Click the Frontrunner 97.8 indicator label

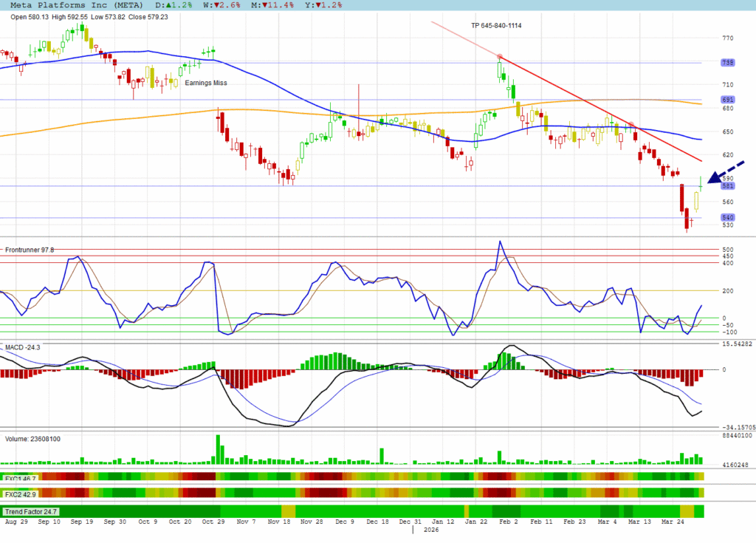30,250
